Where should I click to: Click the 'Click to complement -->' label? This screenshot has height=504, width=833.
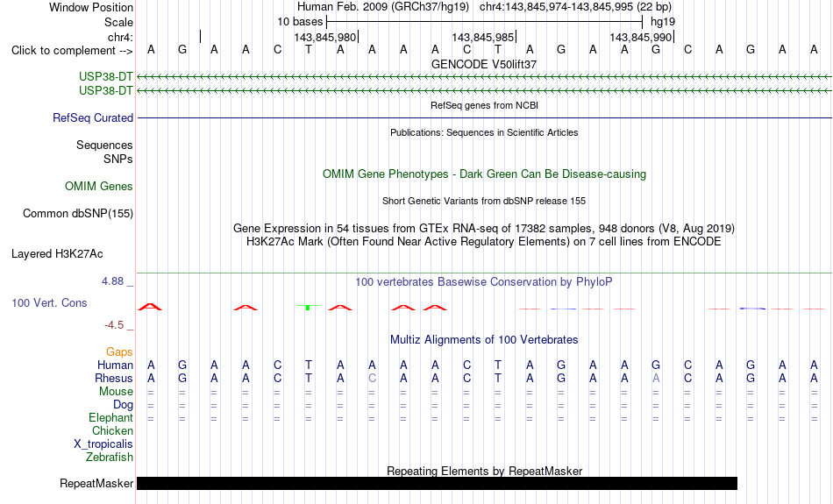tap(72, 51)
